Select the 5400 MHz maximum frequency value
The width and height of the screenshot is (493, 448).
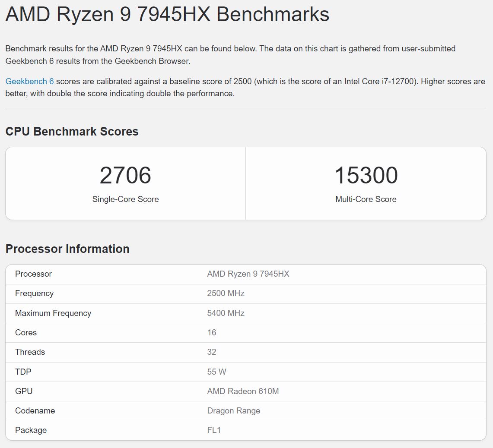[226, 313]
